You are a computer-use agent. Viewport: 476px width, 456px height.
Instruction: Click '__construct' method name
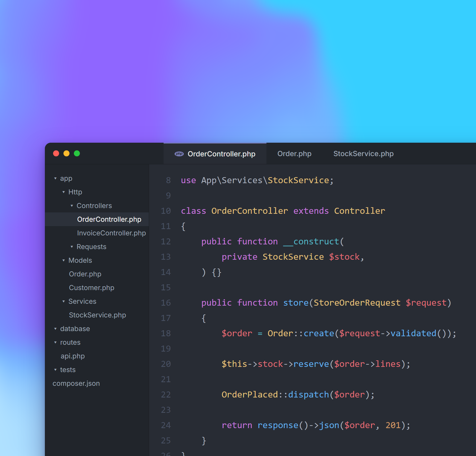[311, 241]
